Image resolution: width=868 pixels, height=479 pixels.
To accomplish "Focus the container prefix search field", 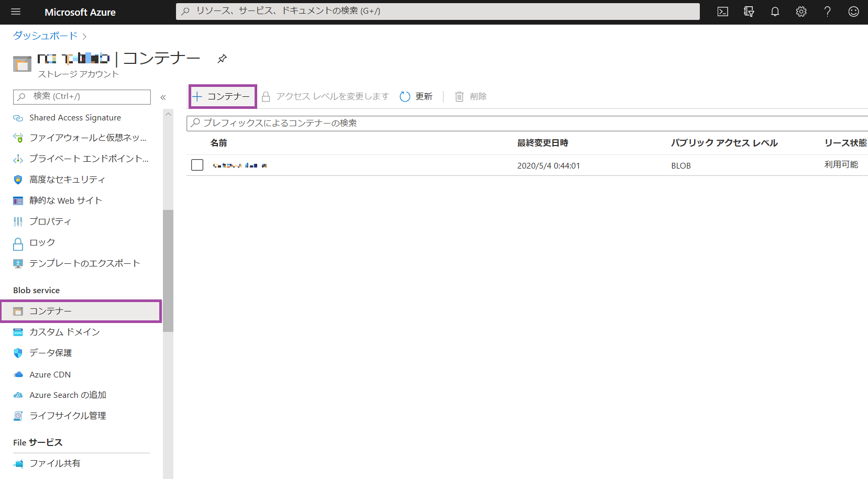I will (527, 123).
